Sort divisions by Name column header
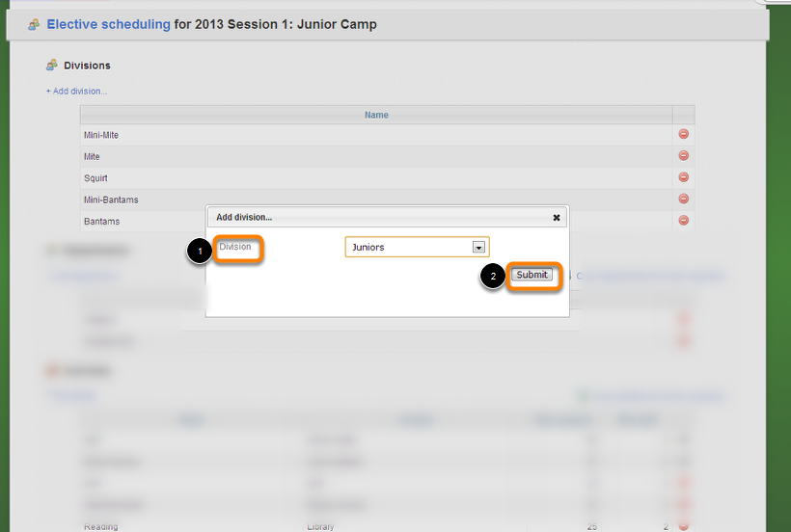 376,115
